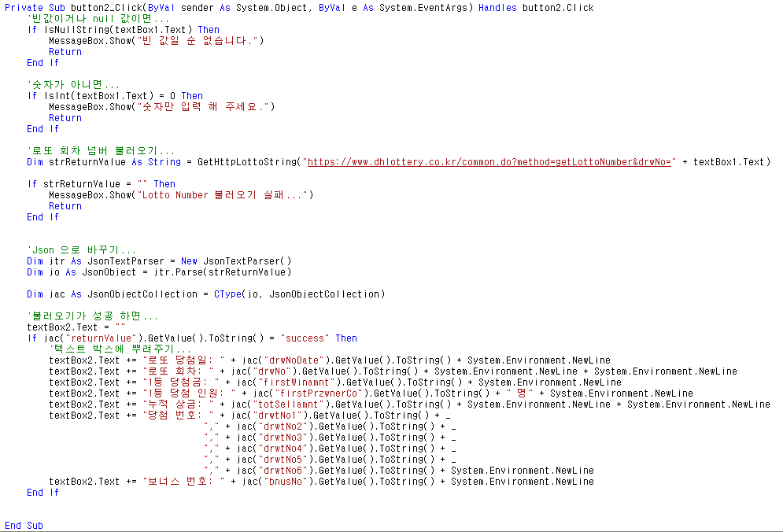Open the dhlottery.co.kr URL link
This screenshot has height=532, width=783.
(489, 162)
